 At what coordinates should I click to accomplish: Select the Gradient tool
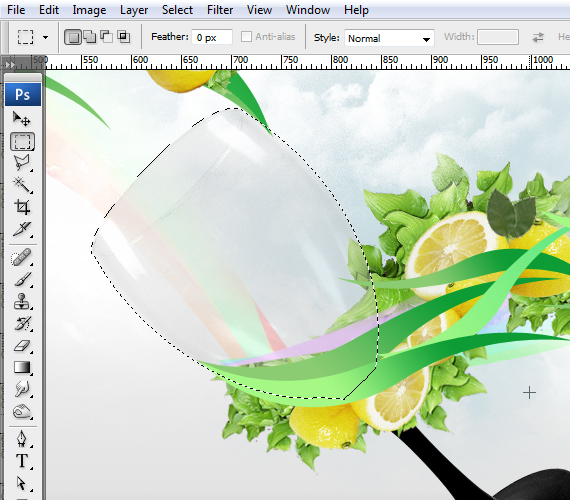(22, 367)
